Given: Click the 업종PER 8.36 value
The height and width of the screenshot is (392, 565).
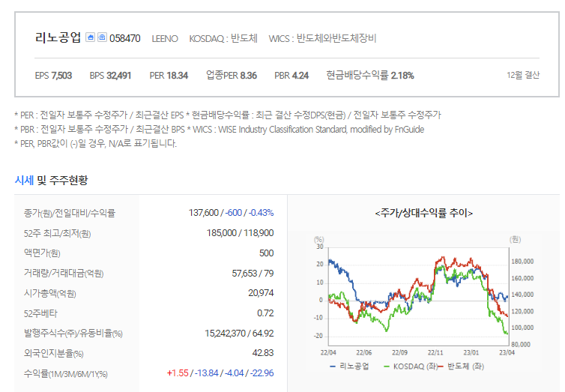Looking at the screenshot, I should point(232,75).
